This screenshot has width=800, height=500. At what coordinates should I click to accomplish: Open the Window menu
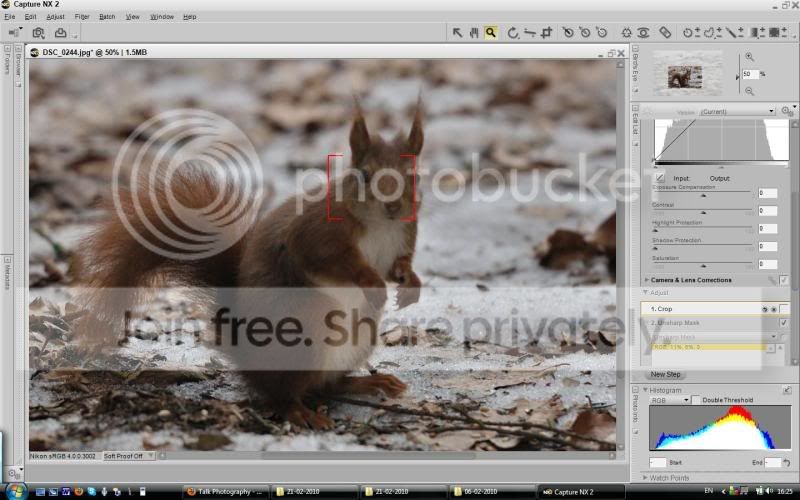[162, 17]
